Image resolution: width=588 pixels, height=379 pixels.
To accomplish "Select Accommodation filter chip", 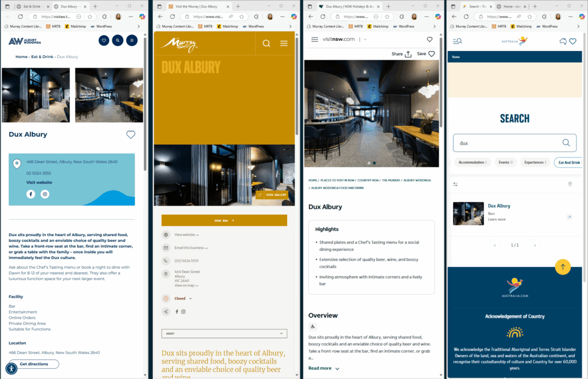I will [x=473, y=163].
